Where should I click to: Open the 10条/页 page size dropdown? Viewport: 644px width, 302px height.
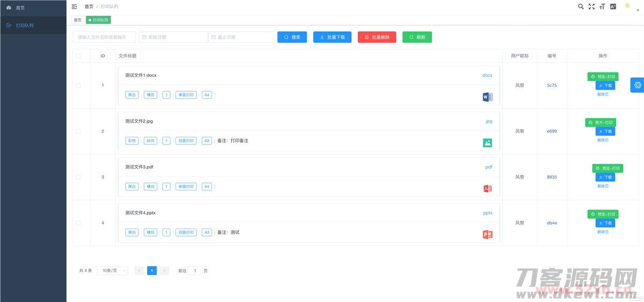tap(113, 271)
